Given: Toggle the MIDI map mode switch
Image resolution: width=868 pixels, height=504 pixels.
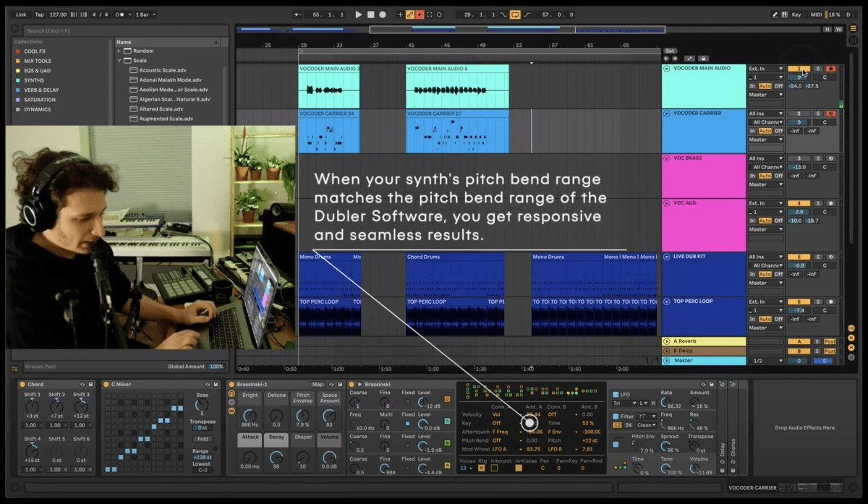Looking at the screenshot, I should [816, 14].
